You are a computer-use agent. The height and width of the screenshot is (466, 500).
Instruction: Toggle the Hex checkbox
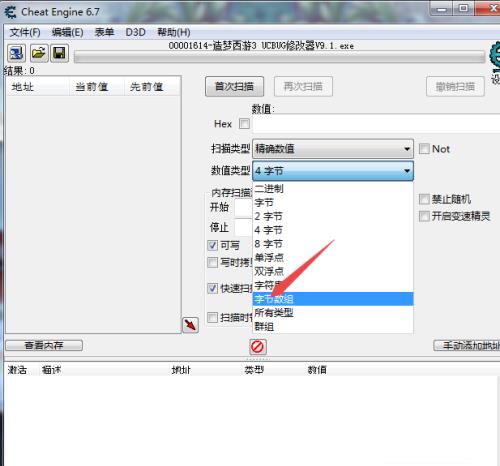click(x=244, y=124)
